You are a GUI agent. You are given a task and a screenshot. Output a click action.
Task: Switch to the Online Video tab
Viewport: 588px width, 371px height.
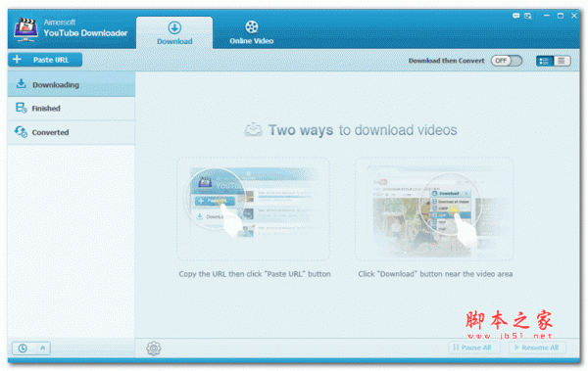252,33
